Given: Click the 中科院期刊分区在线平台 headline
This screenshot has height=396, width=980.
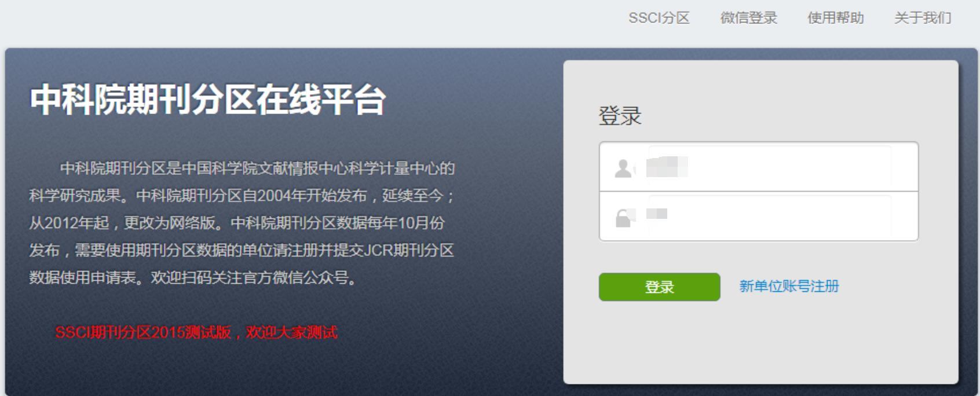Looking at the screenshot, I should point(208,99).
